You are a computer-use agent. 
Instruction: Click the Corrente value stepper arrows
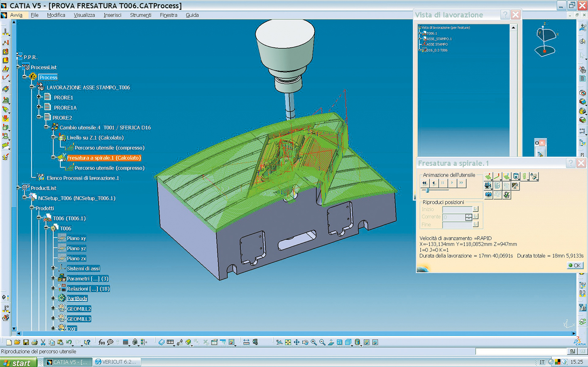tap(468, 217)
